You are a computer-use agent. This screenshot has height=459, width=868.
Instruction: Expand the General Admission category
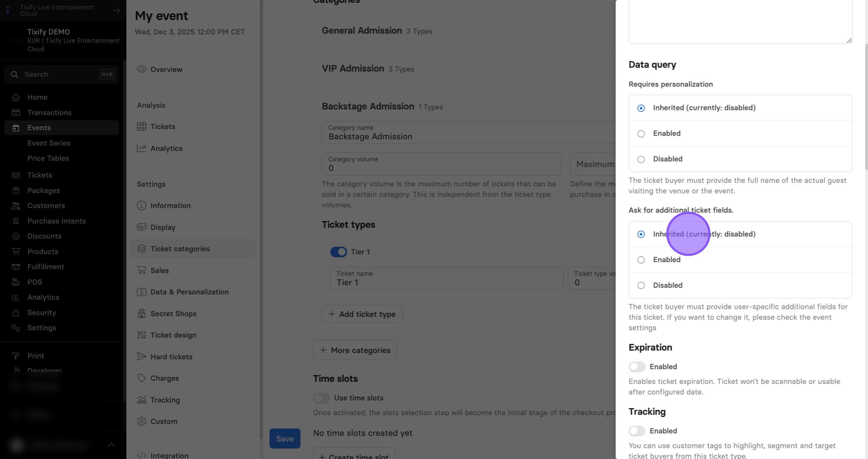coord(464,31)
